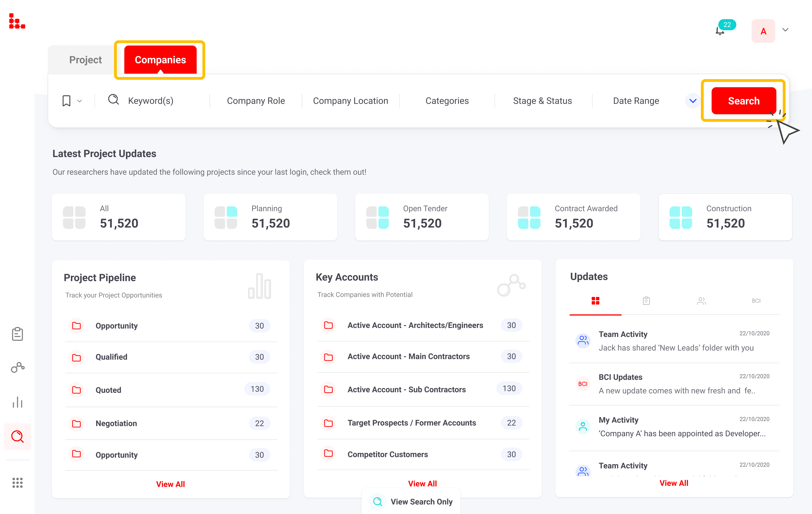Open the key accounts nodes sidebar icon
Image resolution: width=812 pixels, height=514 pixels.
[17, 367]
